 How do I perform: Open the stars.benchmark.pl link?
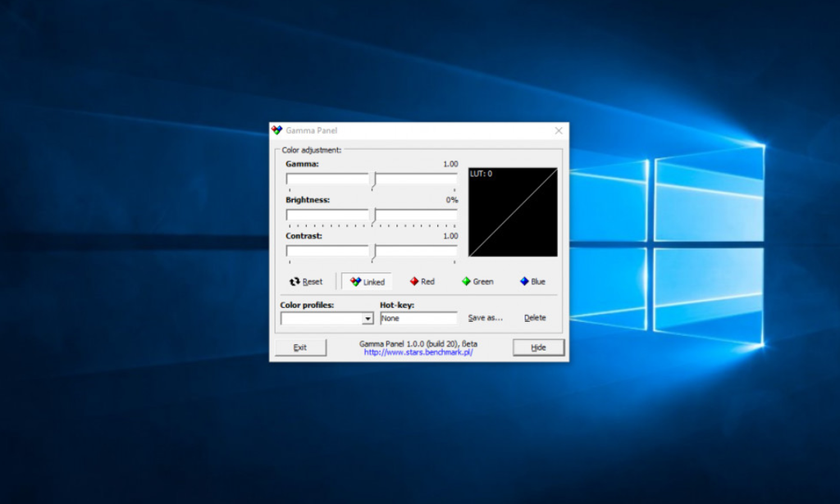(x=418, y=352)
